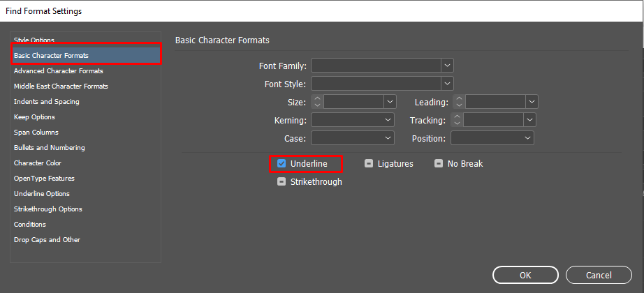Image resolution: width=644 pixels, height=293 pixels.
Task: Click the Leading stepper arrows
Action: point(459,102)
